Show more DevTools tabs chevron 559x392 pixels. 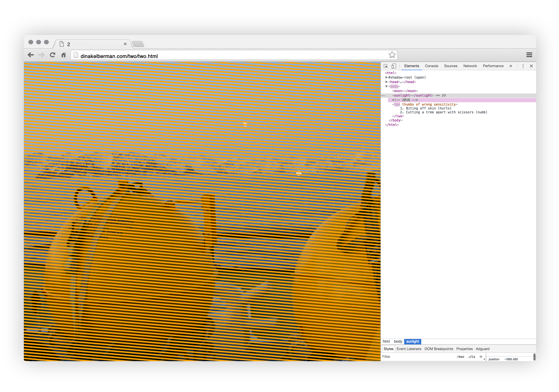511,66
